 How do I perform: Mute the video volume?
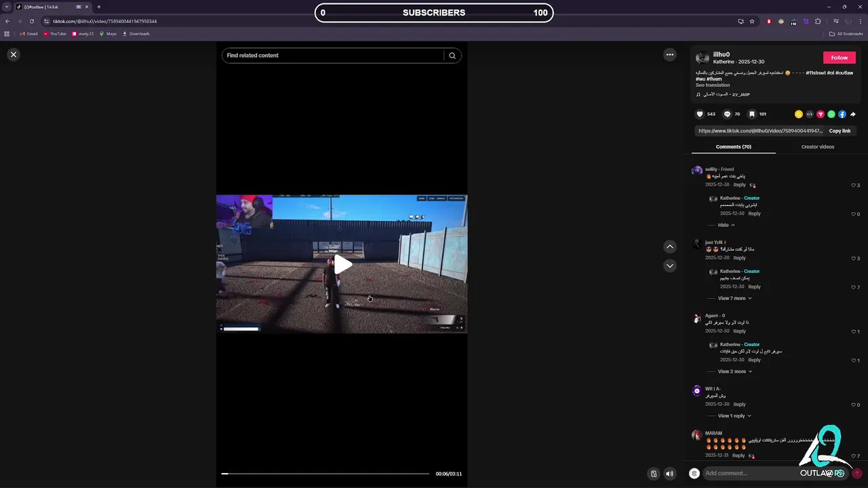(x=669, y=474)
